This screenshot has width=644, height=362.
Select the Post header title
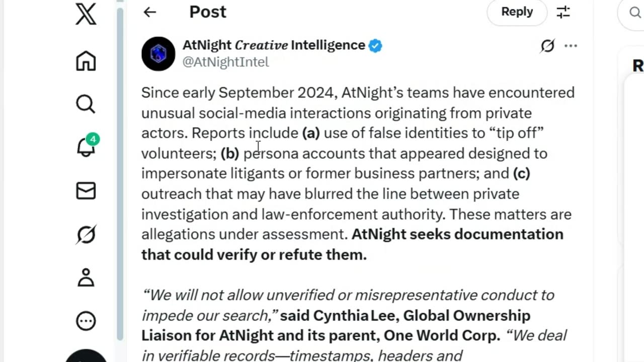pos(207,12)
